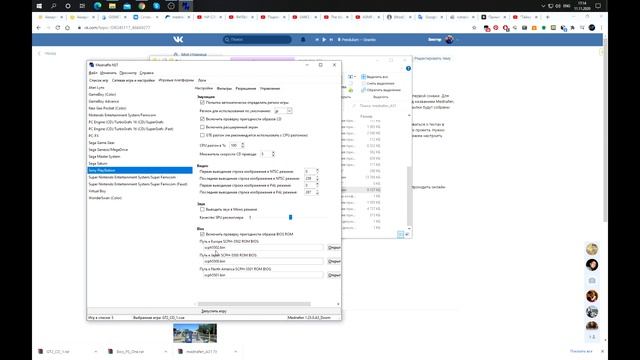Select GameBoy Advance in platform list
The height and width of the screenshot is (360, 640).
(x=140, y=101)
